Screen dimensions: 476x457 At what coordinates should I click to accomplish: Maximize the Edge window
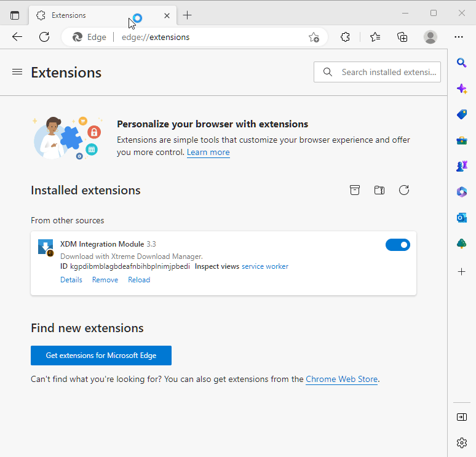[x=434, y=13]
